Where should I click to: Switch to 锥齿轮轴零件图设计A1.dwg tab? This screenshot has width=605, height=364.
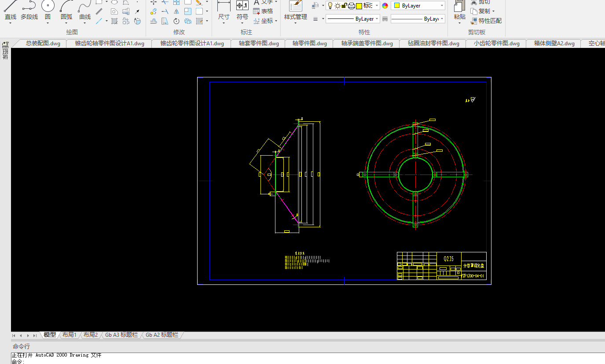coord(110,43)
